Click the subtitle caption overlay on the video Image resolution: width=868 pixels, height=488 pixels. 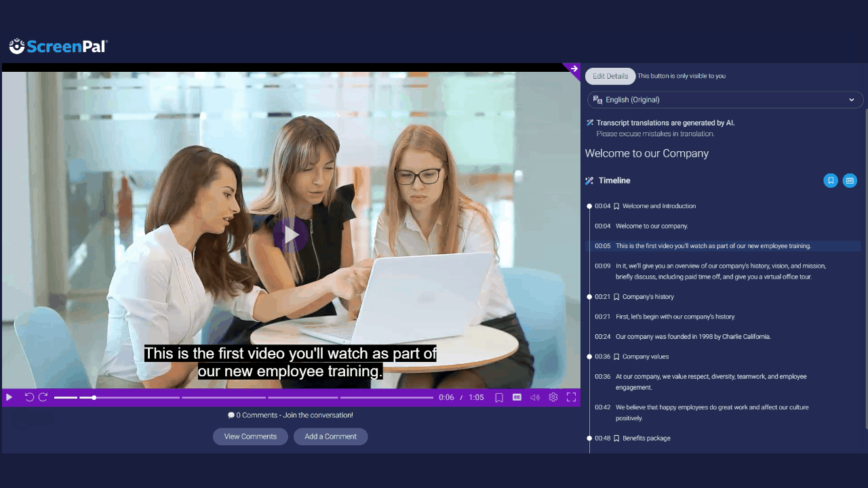click(x=290, y=363)
